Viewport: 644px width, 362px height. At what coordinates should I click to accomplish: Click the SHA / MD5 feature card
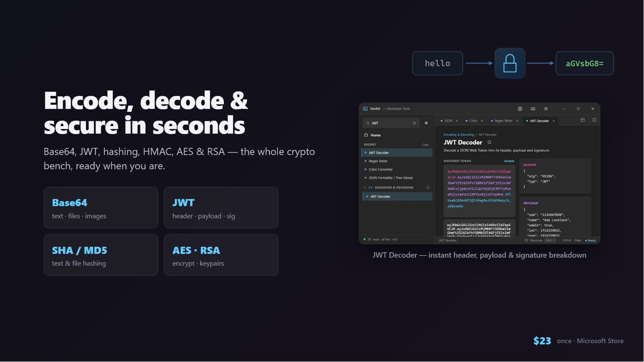(x=101, y=255)
